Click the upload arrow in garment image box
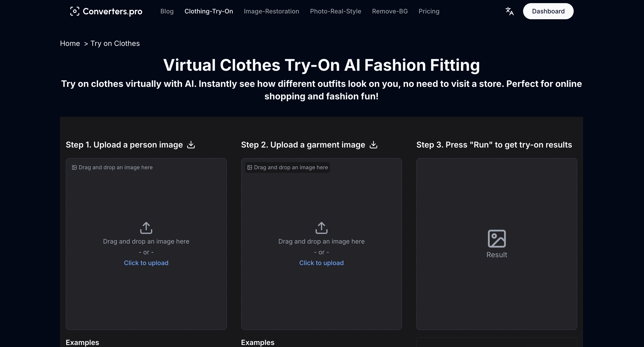The image size is (644, 347). coord(322,228)
